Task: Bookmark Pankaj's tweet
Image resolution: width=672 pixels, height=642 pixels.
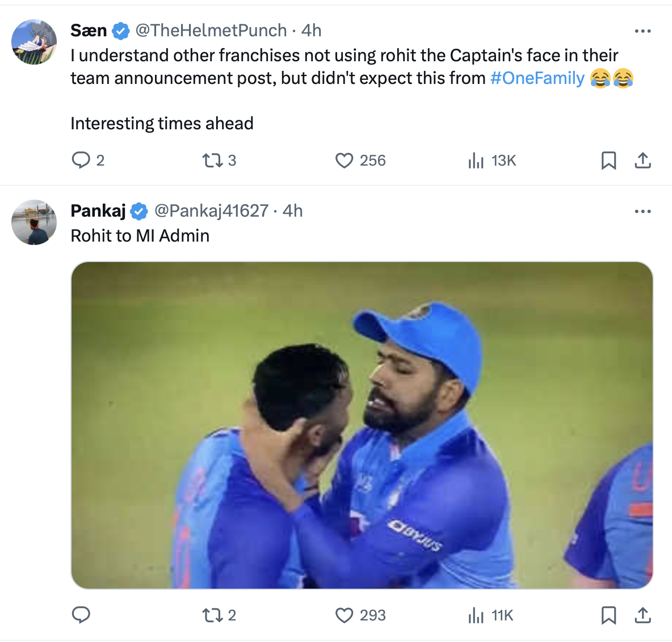Action: point(608,615)
